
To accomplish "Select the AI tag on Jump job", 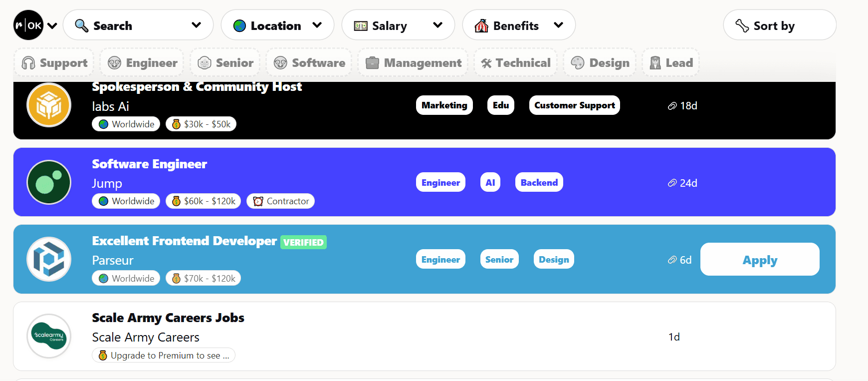I will point(490,182).
